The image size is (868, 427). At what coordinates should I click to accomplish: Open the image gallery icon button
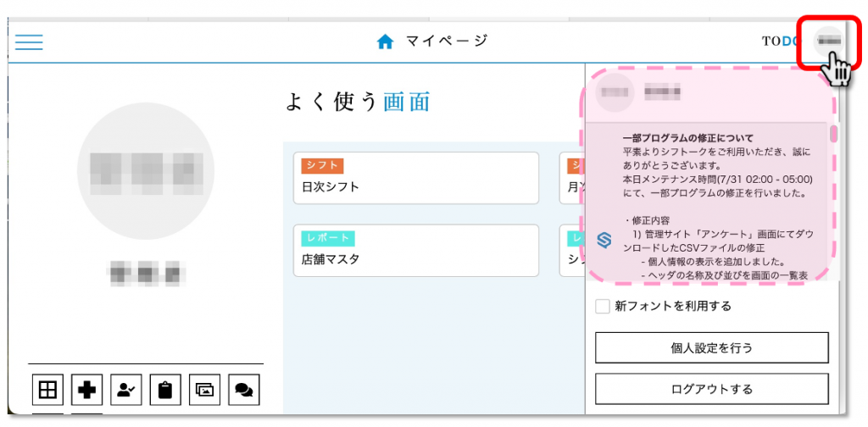click(204, 390)
